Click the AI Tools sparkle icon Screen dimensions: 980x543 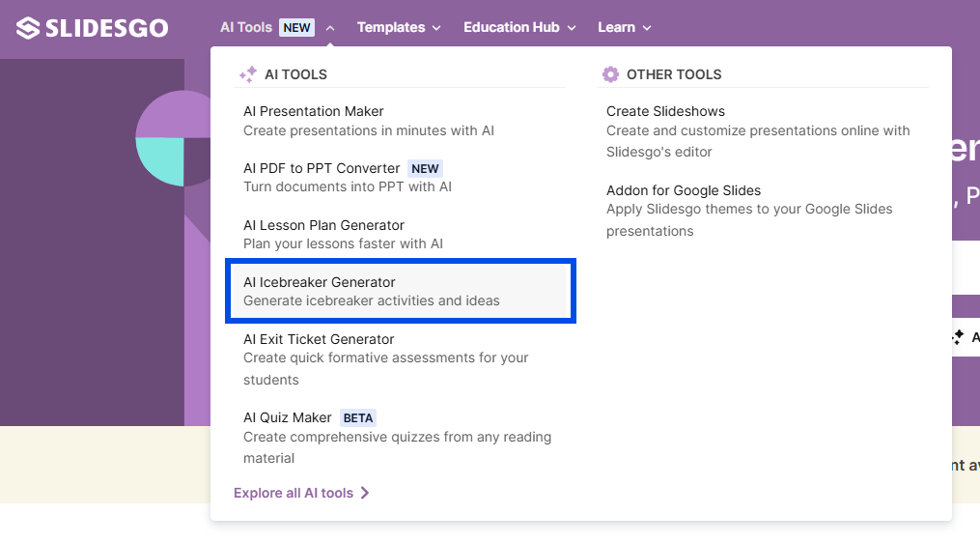pyautogui.click(x=248, y=74)
